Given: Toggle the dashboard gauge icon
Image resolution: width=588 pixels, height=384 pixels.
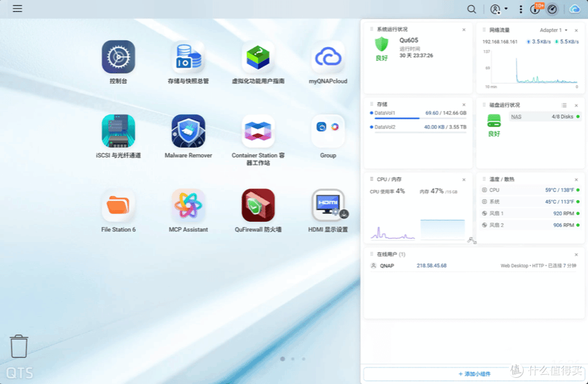Looking at the screenshot, I should click(x=552, y=9).
